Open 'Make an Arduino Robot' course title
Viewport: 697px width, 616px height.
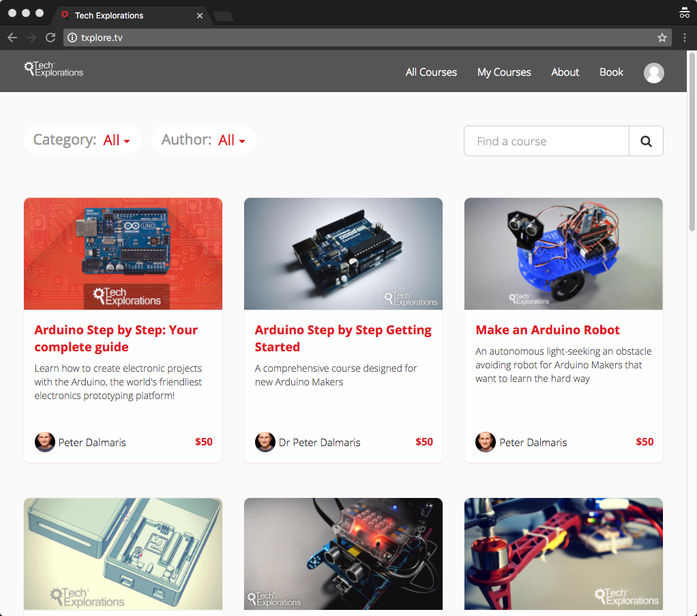coord(547,330)
